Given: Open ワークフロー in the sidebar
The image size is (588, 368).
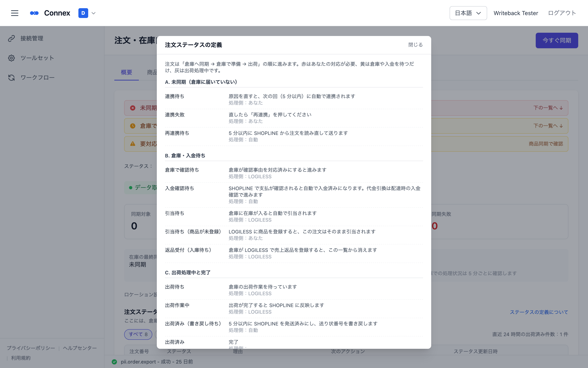Looking at the screenshot, I should (37, 78).
